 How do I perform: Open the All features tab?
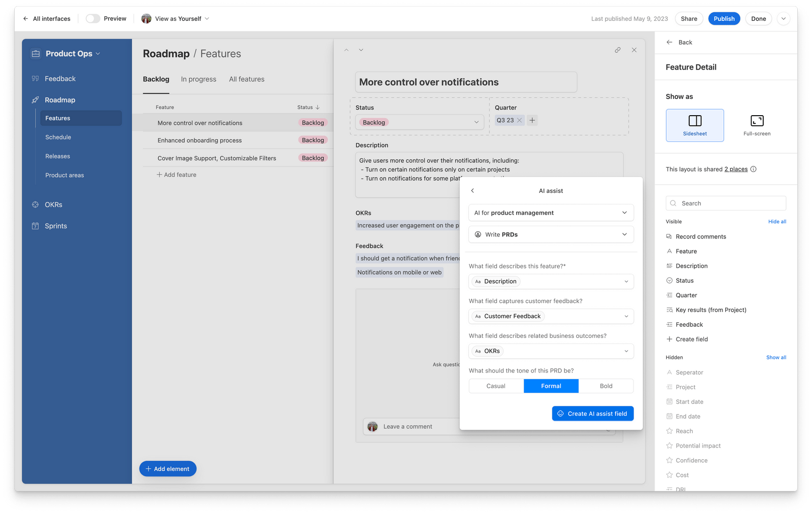coord(247,79)
